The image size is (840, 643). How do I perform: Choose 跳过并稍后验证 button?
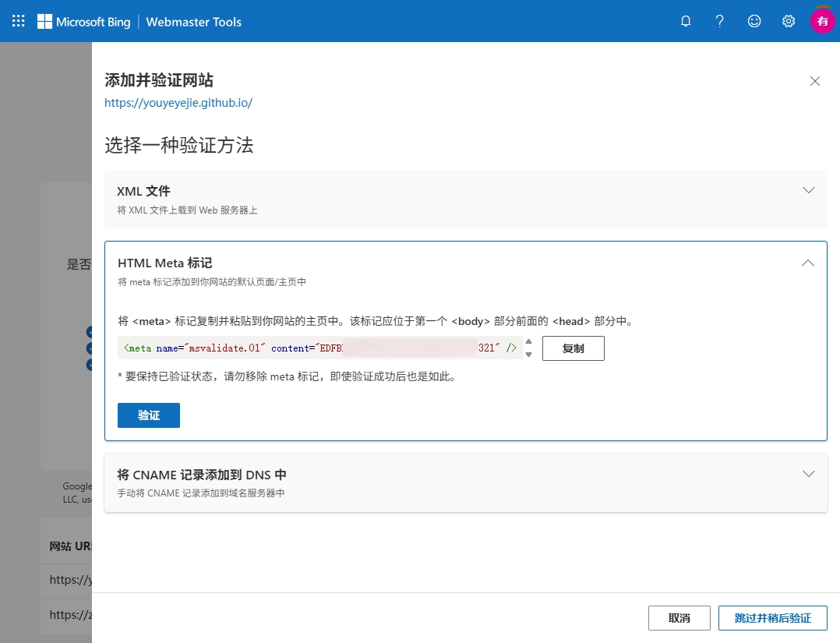[x=772, y=618]
